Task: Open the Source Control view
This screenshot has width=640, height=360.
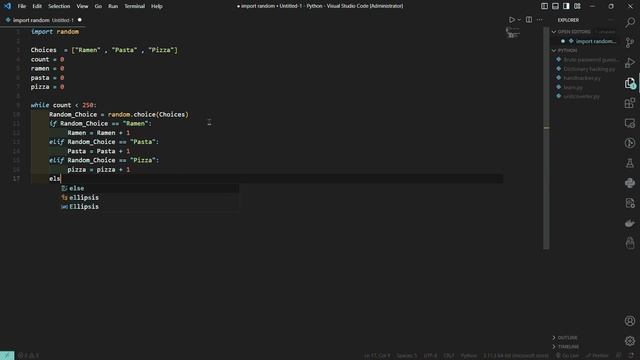Action: [x=630, y=42]
